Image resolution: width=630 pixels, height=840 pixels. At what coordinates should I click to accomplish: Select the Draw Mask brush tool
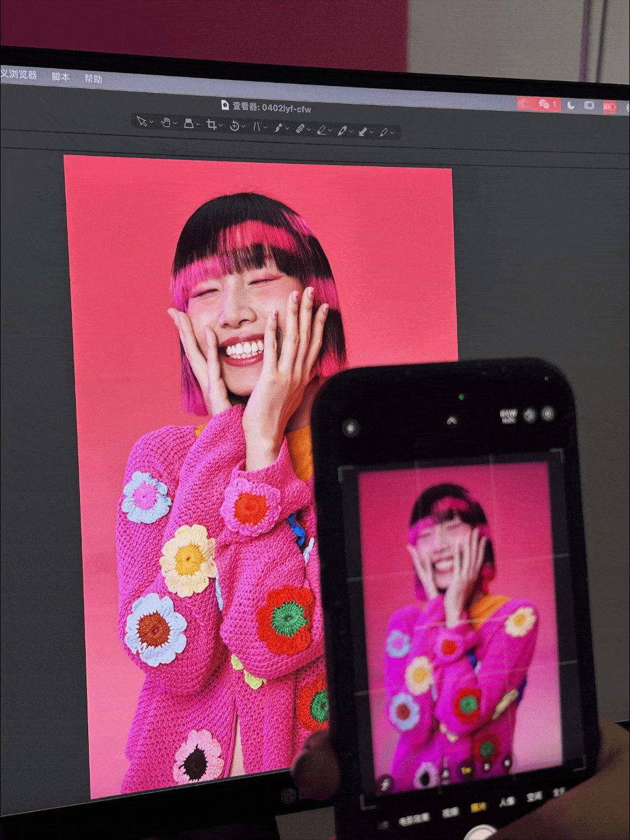click(278, 127)
